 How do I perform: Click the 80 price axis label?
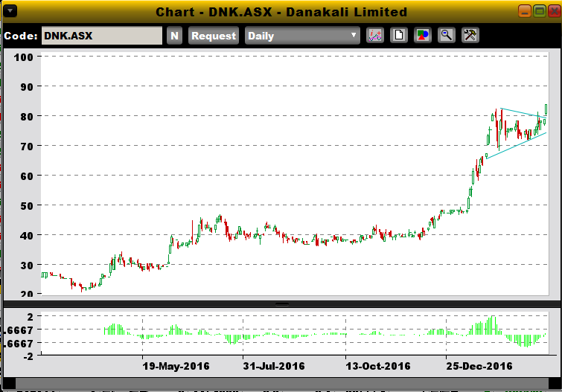[x=27, y=117]
